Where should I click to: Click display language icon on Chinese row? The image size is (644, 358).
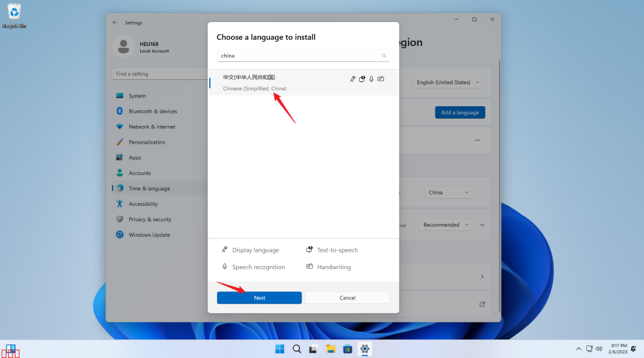click(x=352, y=79)
